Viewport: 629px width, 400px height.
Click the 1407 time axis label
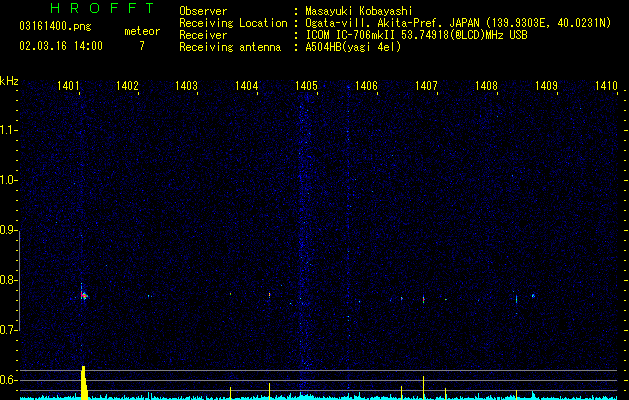click(x=426, y=85)
